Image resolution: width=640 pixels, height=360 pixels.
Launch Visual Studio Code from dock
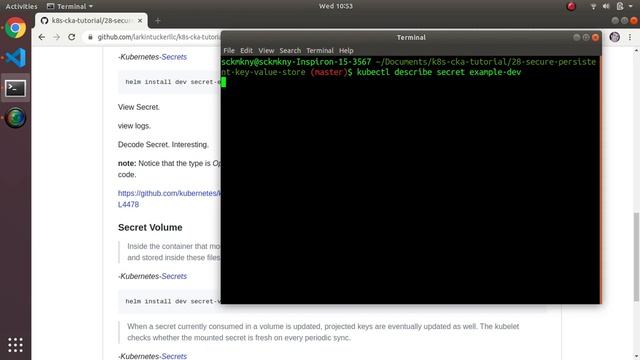(16, 58)
